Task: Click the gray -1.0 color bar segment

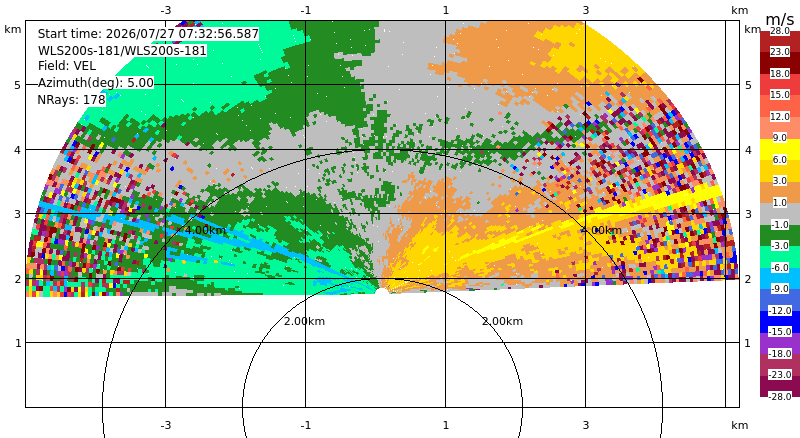Action: coord(780,214)
